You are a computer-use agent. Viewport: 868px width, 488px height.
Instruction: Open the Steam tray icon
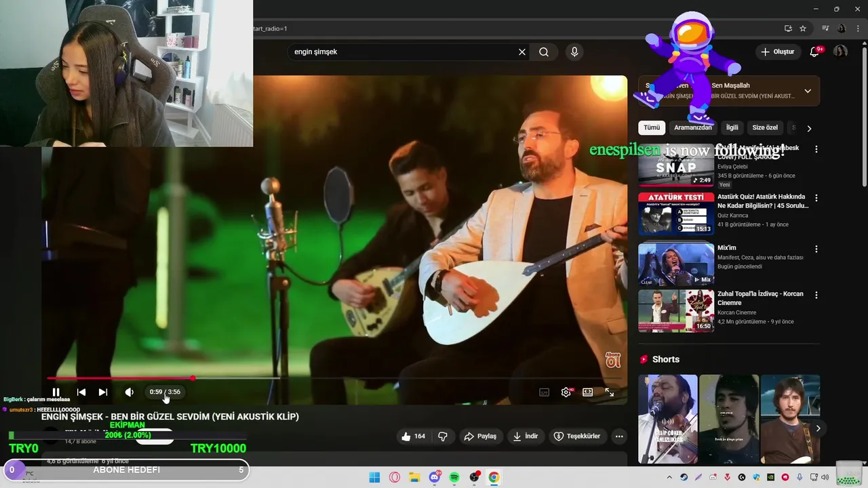tap(684, 477)
